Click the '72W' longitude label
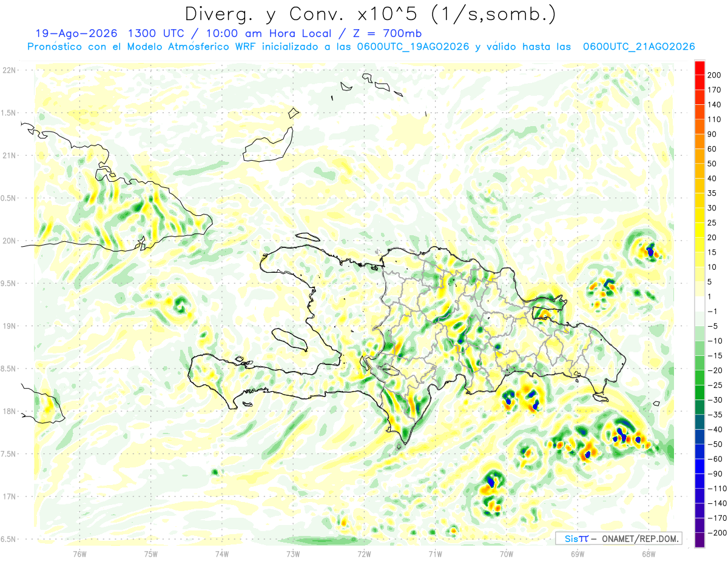728x562 pixels. coord(364,553)
